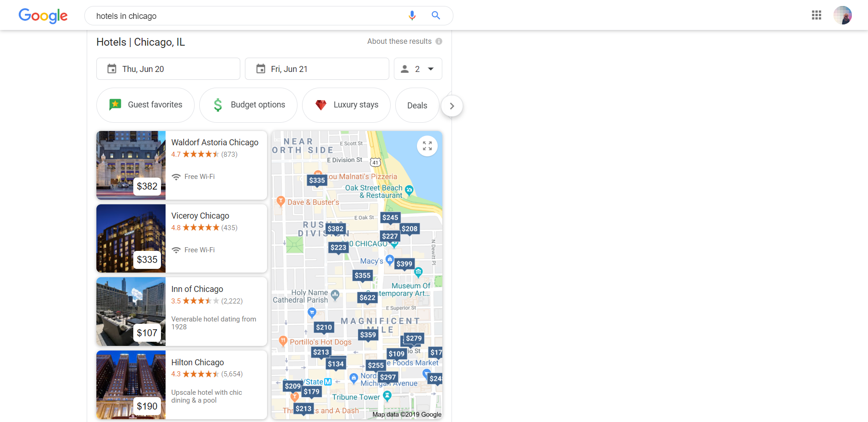The width and height of the screenshot is (868, 422).
Task: Click Waldorf Astoria photo thumbnail
Action: pos(131,165)
